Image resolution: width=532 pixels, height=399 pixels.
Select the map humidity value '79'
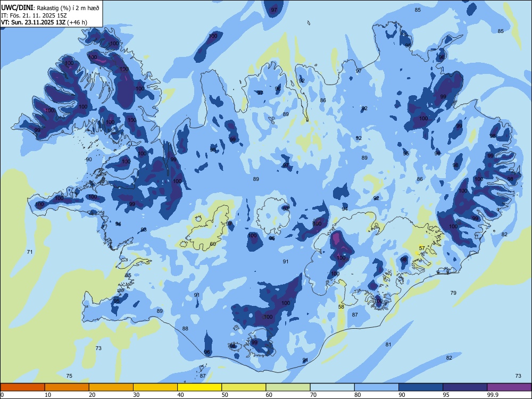point(453,293)
